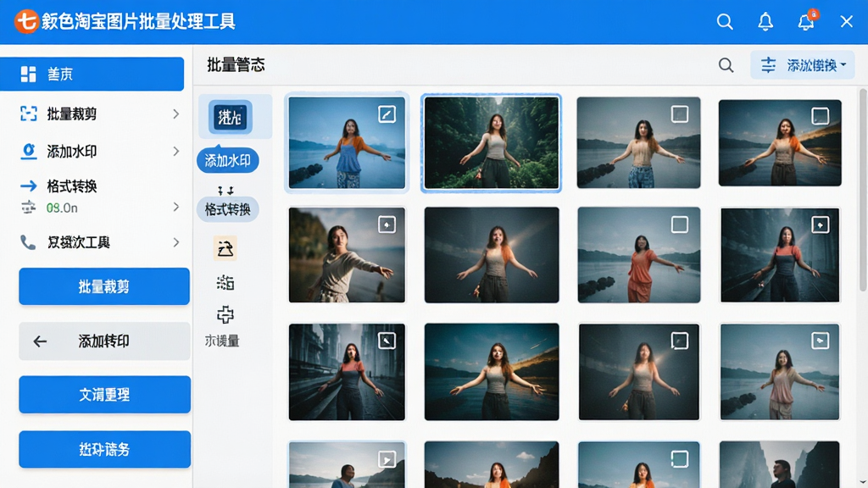Click the play icon on the bottom-row first thumbnail
Image resolution: width=868 pixels, height=488 pixels.
pos(387,459)
